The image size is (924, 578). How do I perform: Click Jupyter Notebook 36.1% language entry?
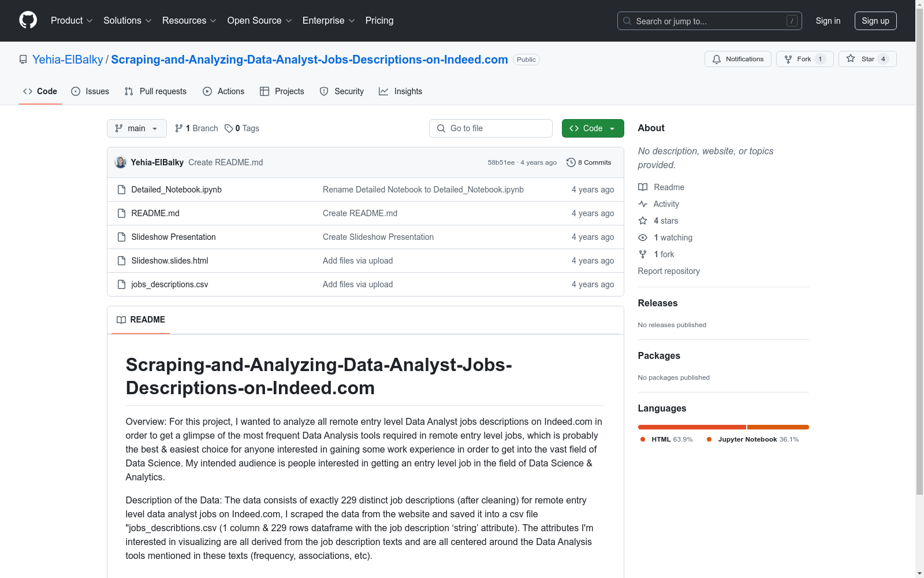[753, 439]
